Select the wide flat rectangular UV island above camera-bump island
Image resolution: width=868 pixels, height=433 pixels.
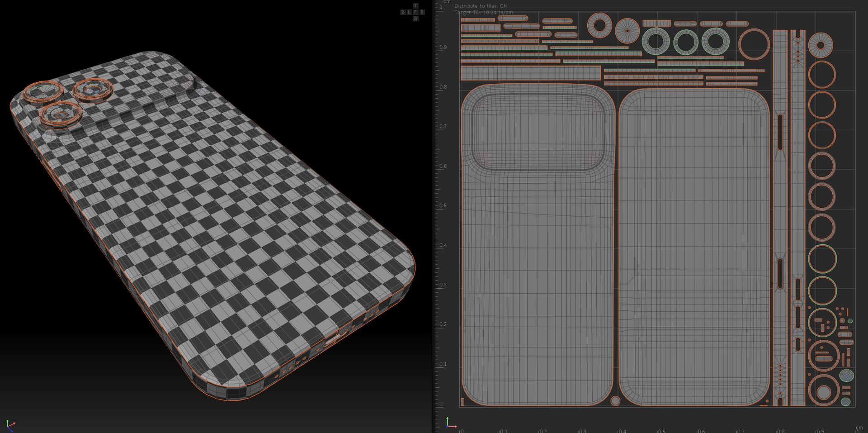tap(530, 73)
